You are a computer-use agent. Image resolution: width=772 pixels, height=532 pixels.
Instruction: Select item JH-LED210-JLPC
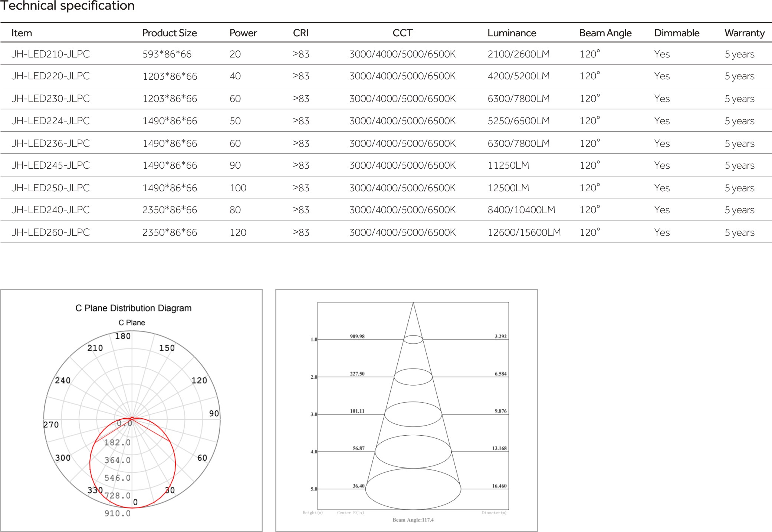coord(50,54)
